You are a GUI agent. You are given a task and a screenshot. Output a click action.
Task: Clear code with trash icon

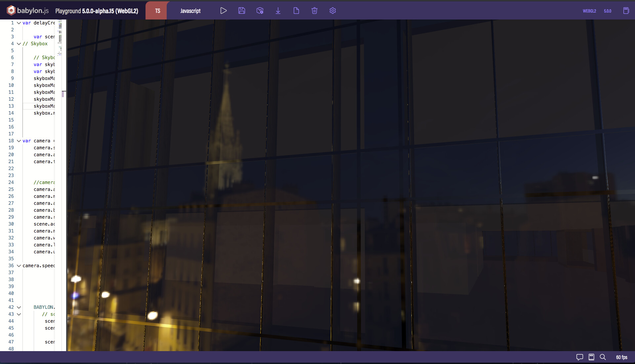click(315, 11)
